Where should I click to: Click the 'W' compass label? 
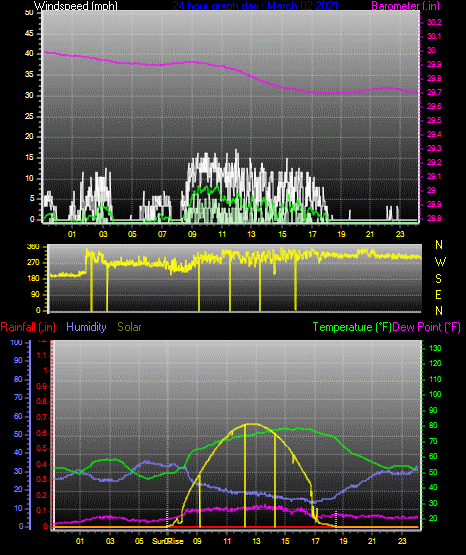pos(440,262)
